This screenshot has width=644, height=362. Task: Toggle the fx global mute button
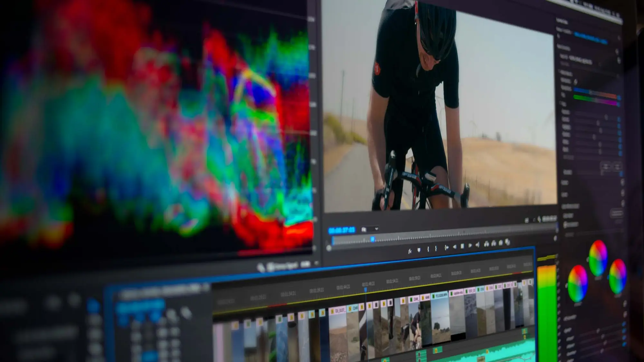coord(410,251)
